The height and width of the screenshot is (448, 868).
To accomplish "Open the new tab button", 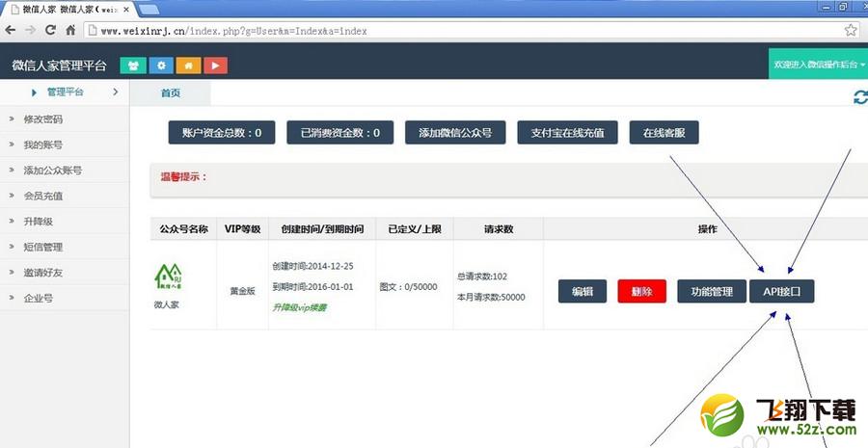I will pyautogui.click(x=149, y=9).
